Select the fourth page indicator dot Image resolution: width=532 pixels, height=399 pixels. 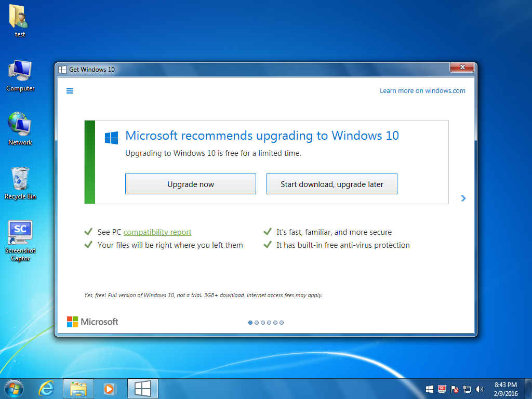[x=269, y=323]
